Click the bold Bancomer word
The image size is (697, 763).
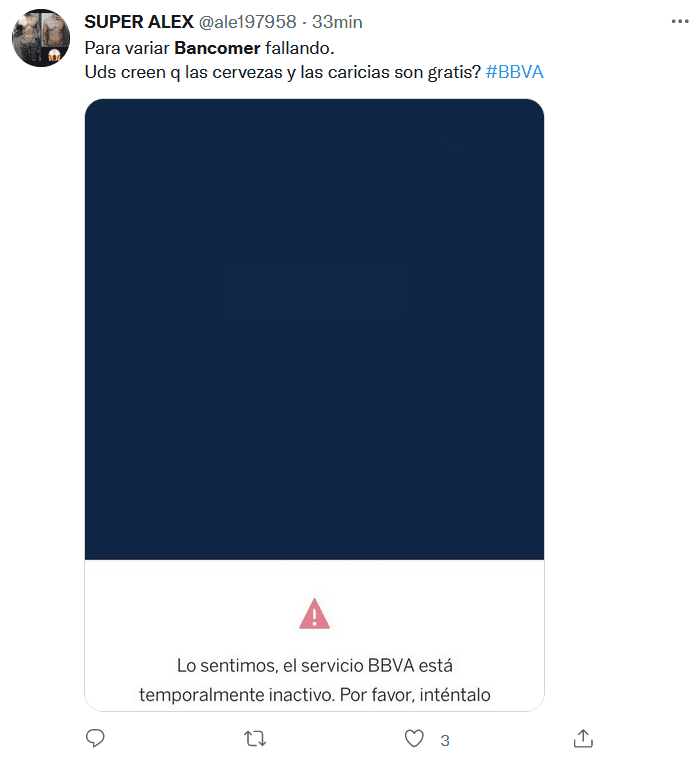218,48
